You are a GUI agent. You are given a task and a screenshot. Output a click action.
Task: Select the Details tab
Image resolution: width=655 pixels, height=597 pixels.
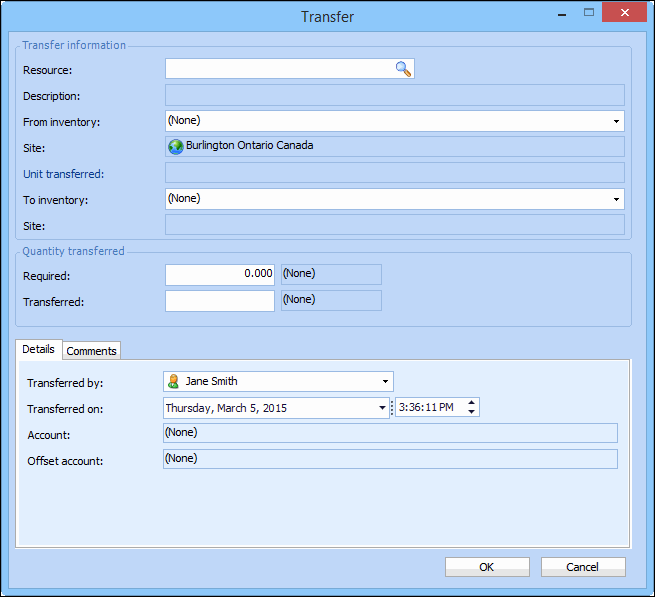click(38, 349)
